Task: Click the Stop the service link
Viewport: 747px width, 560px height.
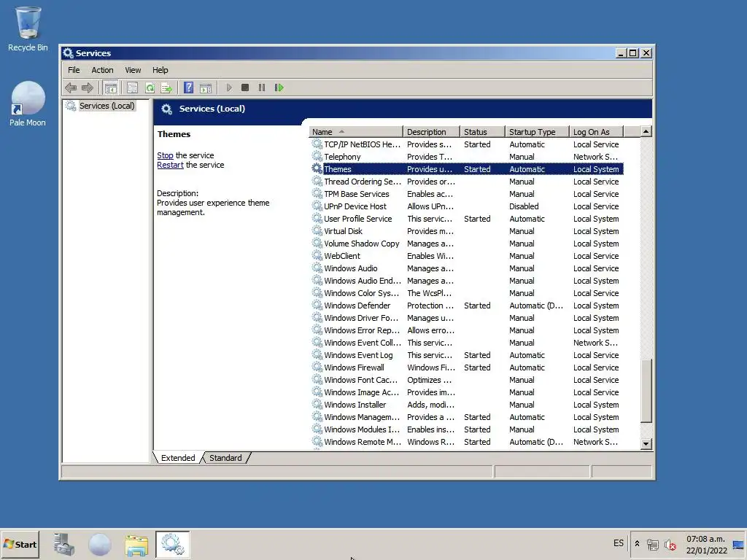Action: (165, 155)
